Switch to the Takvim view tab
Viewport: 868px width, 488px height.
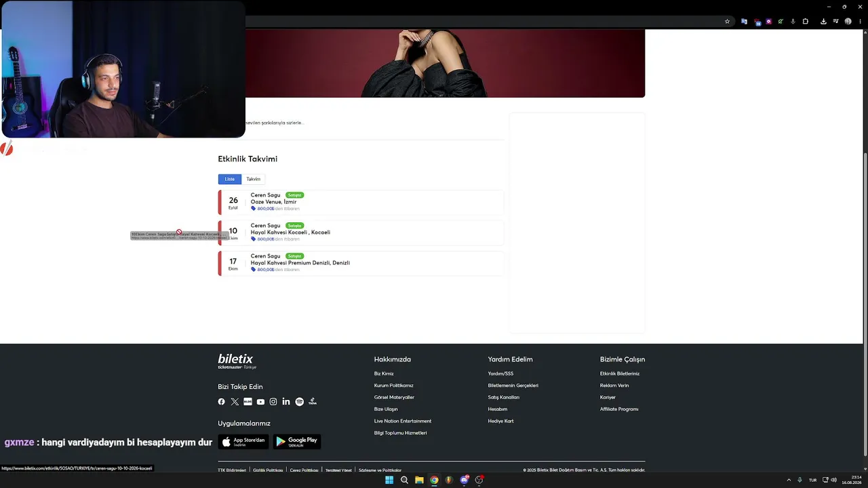tap(253, 179)
